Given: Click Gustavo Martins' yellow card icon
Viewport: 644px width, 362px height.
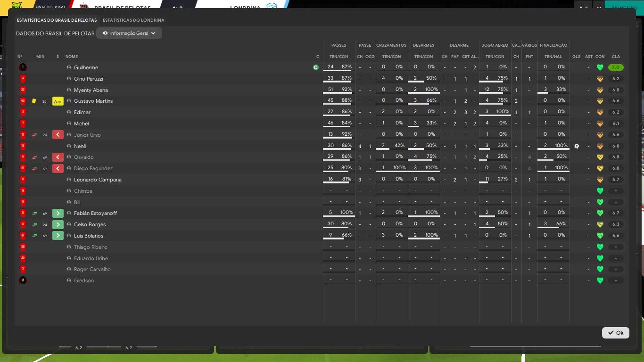Looking at the screenshot, I should click(x=34, y=101).
